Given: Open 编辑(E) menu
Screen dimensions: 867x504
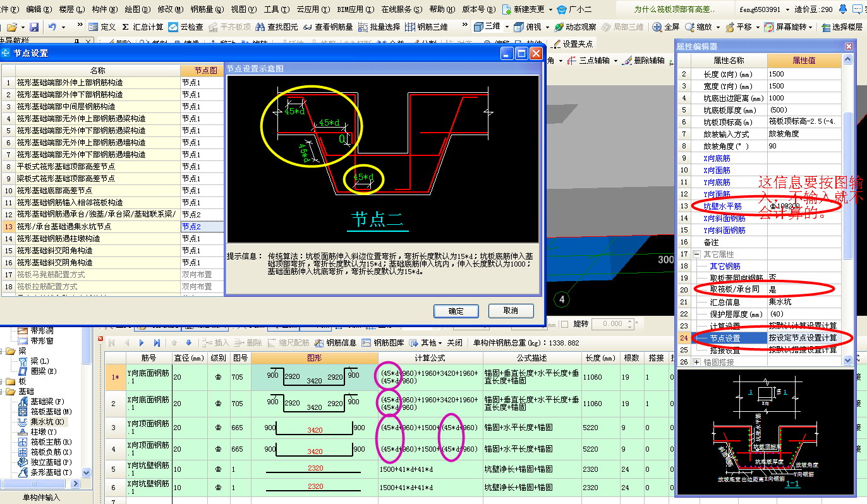Looking at the screenshot, I should pyautogui.click(x=39, y=9).
